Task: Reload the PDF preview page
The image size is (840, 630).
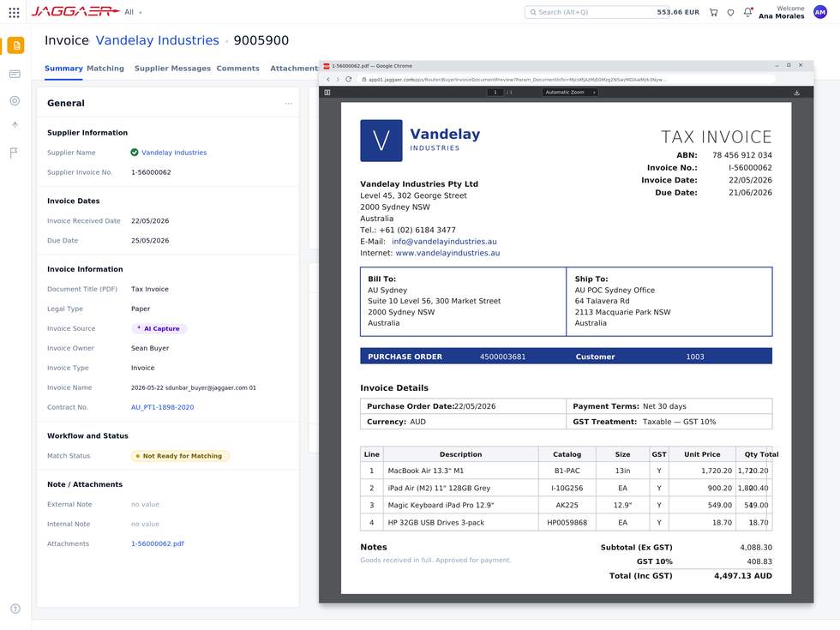Action: coord(348,79)
